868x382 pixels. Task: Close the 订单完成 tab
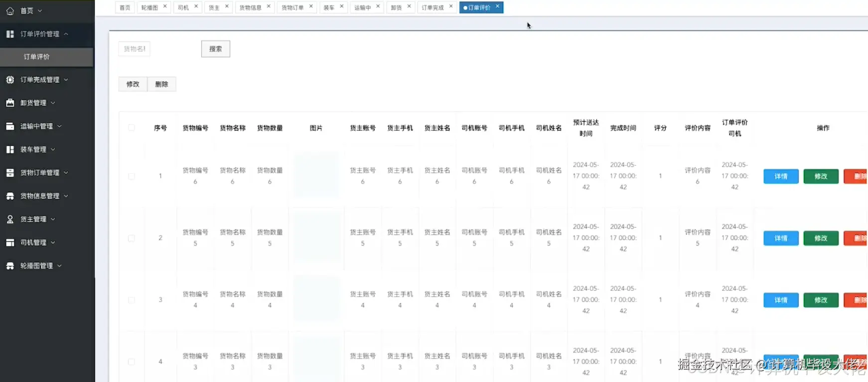(451, 6)
